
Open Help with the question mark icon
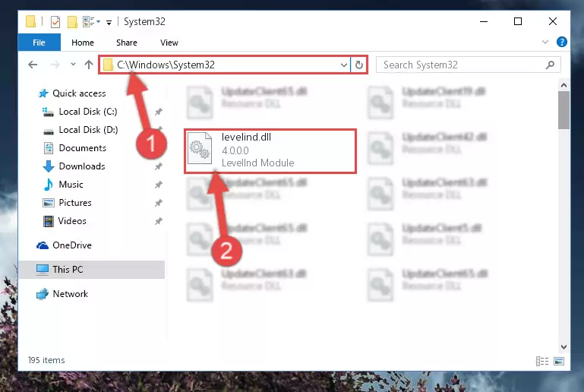pos(562,42)
